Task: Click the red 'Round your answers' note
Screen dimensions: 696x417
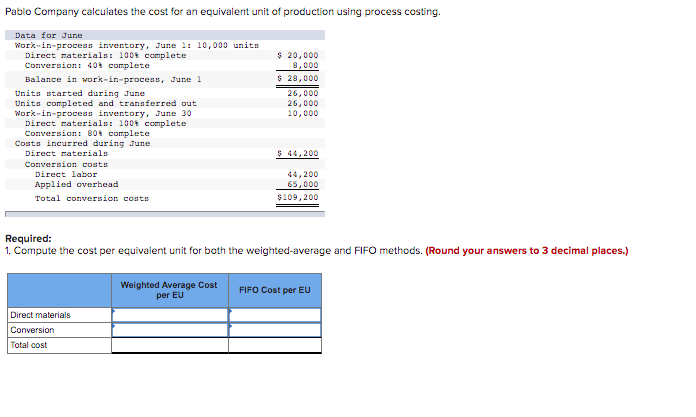Action: [527, 250]
